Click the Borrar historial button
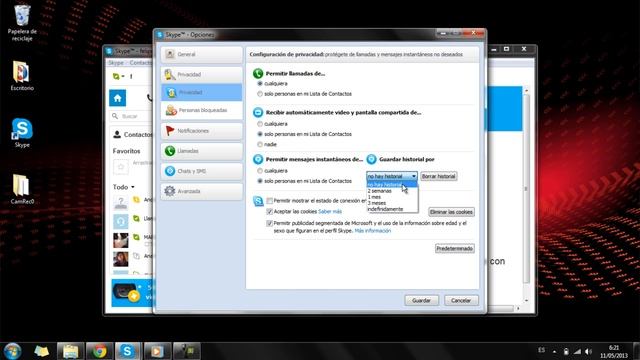This screenshot has height=360, width=640. (438, 176)
